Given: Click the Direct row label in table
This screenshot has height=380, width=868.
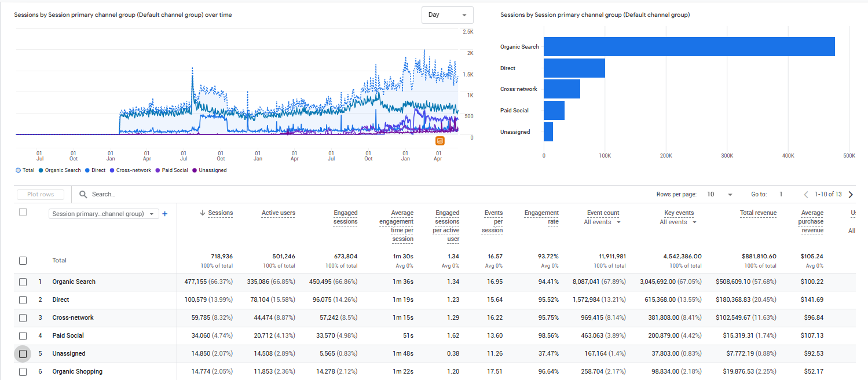Looking at the screenshot, I should pos(60,300).
